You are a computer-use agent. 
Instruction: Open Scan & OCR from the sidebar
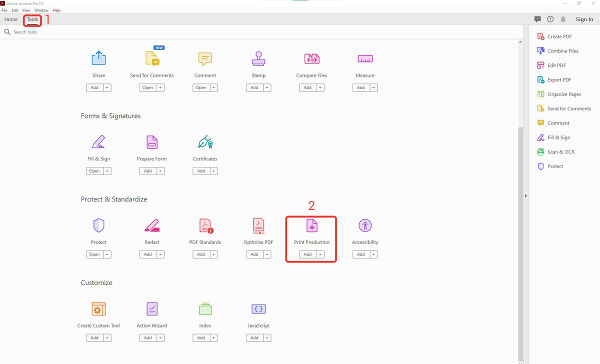560,151
